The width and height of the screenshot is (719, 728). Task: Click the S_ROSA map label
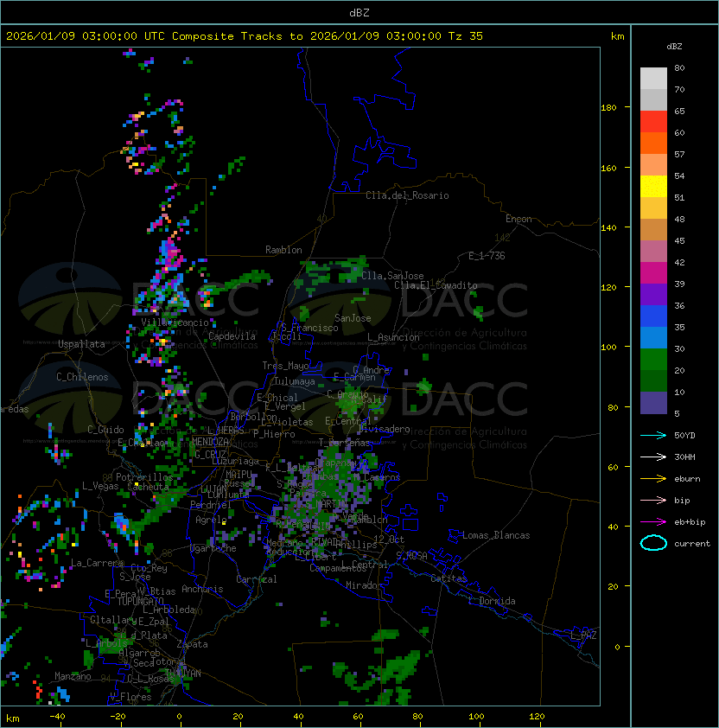coord(411,556)
